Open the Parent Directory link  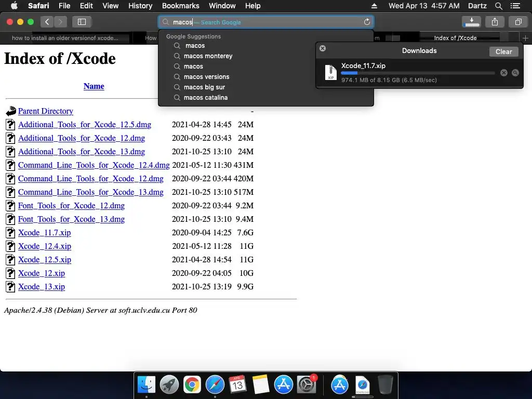pyautogui.click(x=46, y=111)
